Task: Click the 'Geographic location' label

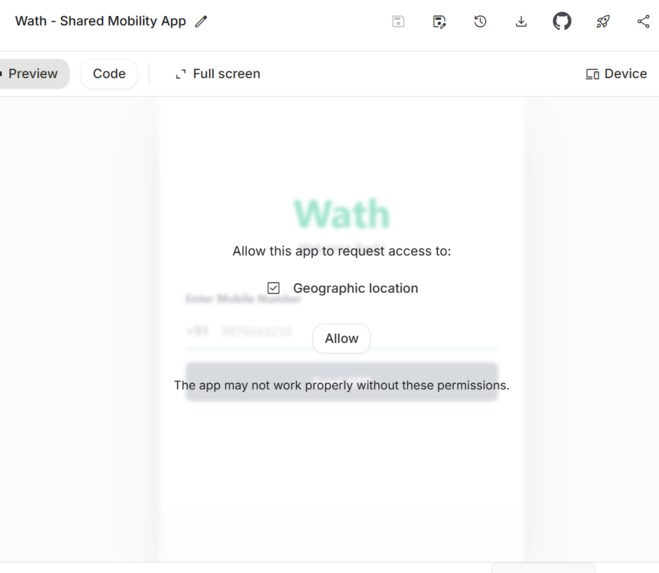Action: pos(356,288)
